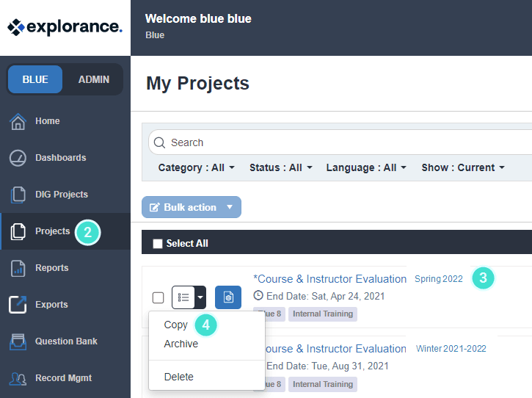The width and height of the screenshot is (532, 398).
Task: Open the Dashboards gauge icon
Action: click(x=18, y=158)
